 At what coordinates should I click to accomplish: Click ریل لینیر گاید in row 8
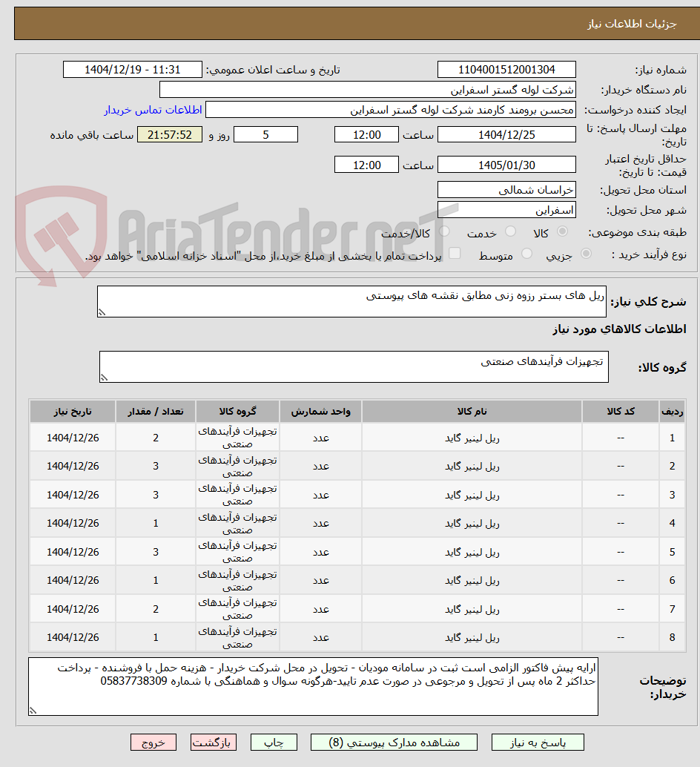pos(472,638)
